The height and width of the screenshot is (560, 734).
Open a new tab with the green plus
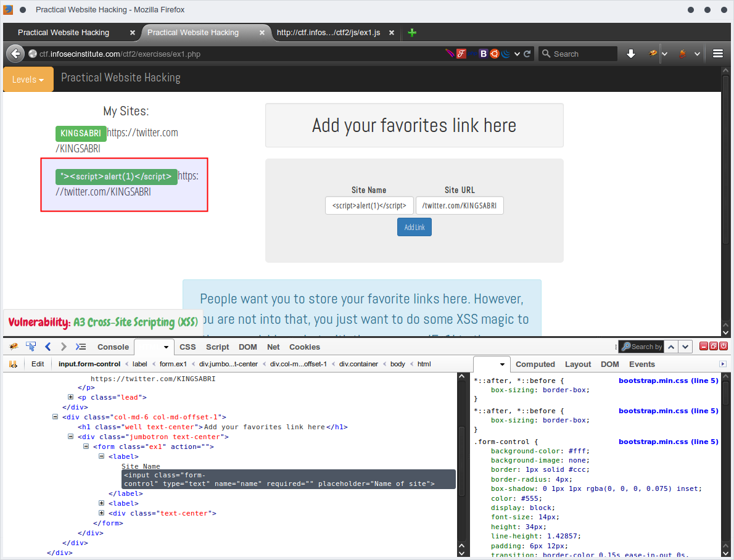(412, 33)
